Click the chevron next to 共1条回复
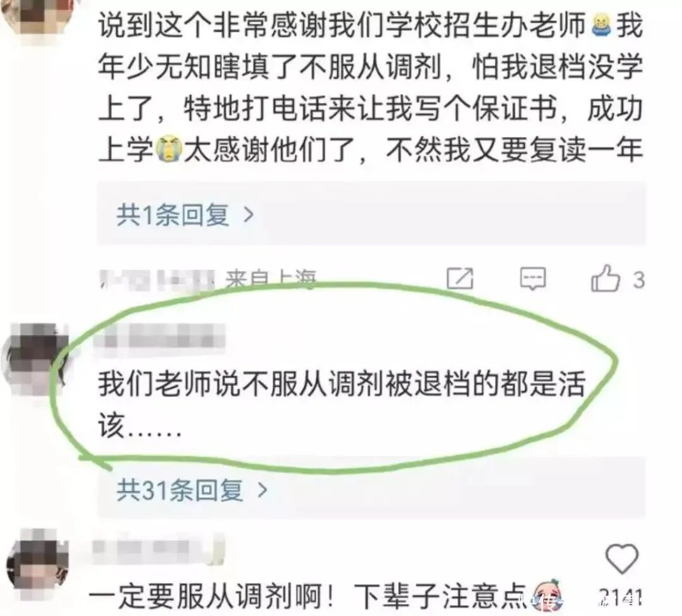Viewport: 682px width, 616px height. tap(249, 214)
